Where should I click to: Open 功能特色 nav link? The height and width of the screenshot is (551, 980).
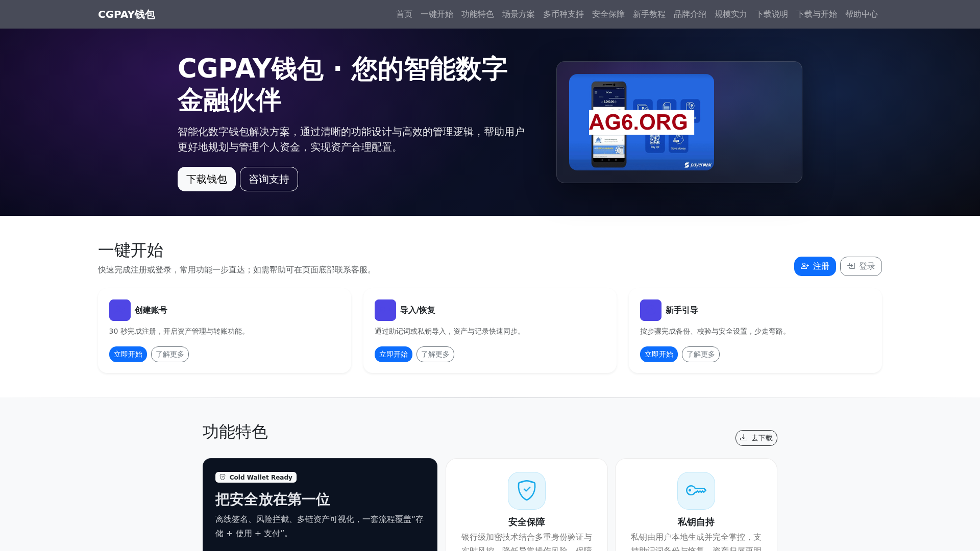(x=478, y=14)
